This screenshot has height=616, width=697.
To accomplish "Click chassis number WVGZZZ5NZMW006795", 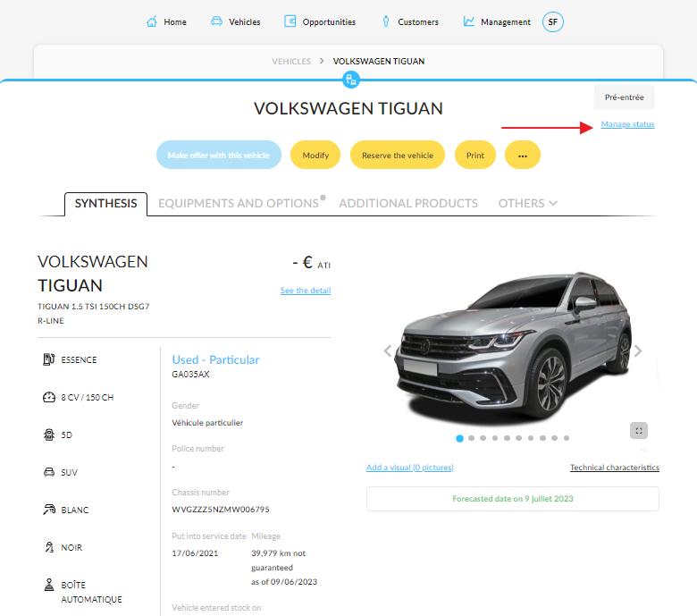I will click(221, 510).
